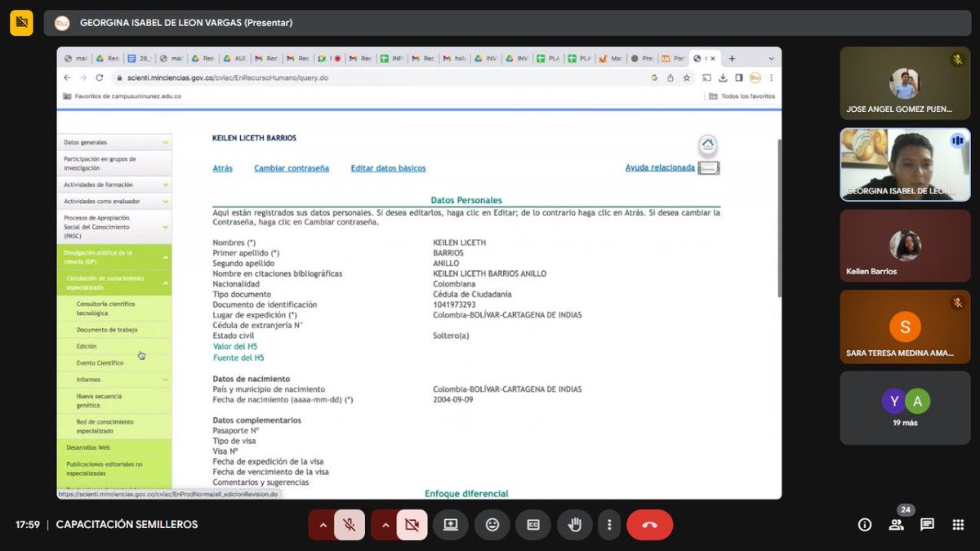Open 'Cambiar contraseña' link
980x551 pixels.
click(292, 168)
